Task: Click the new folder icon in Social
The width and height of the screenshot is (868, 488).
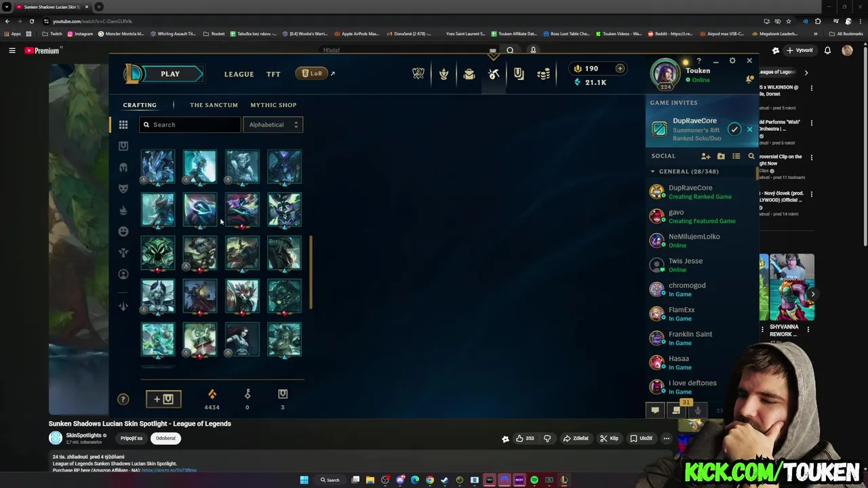Action: tap(721, 156)
